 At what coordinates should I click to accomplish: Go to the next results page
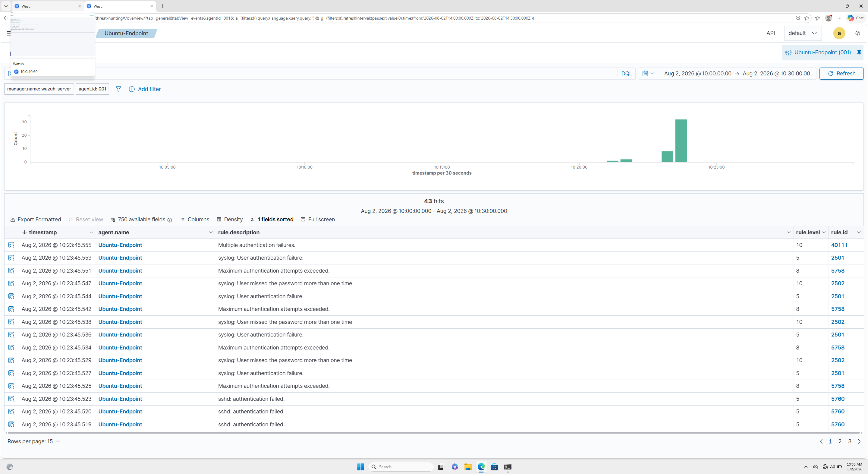coord(859,441)
